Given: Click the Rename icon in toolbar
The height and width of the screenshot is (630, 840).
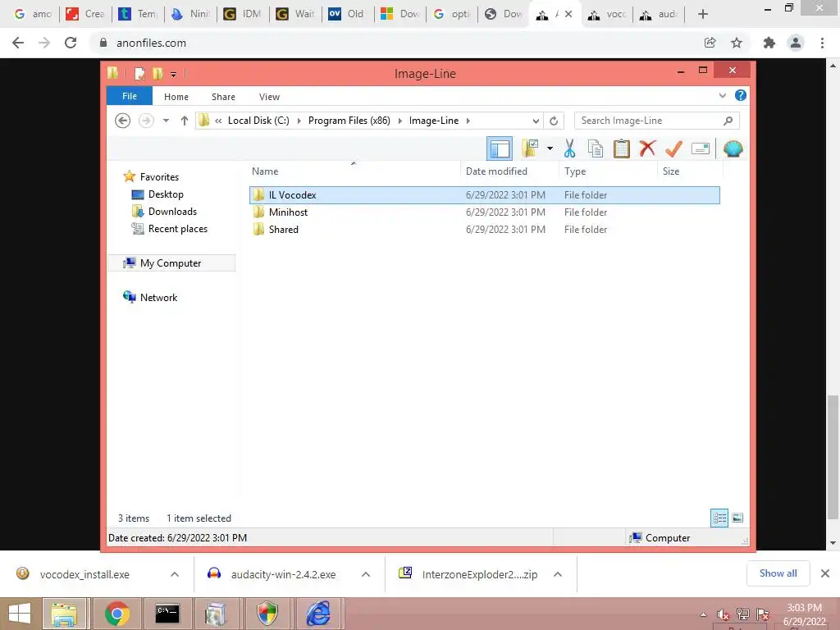Looking at the screenshot, I should pyautogui.click(x=701, y=148).
